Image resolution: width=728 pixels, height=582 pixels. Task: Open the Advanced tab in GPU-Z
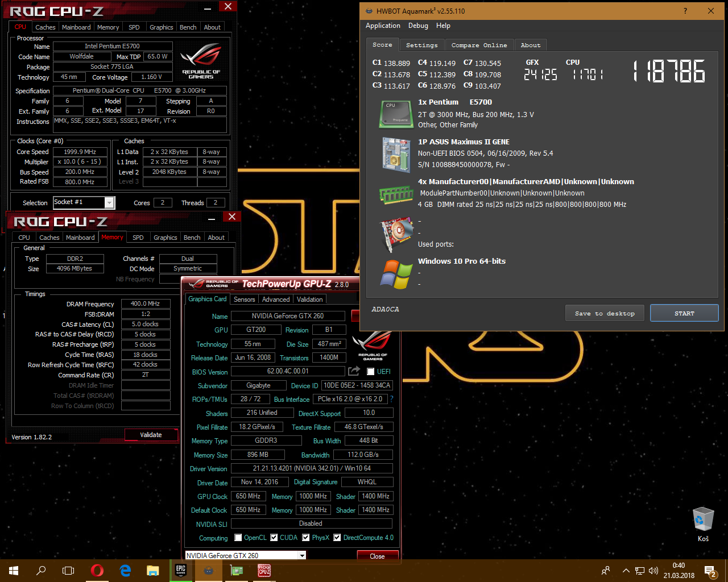[x=276, y=299]
